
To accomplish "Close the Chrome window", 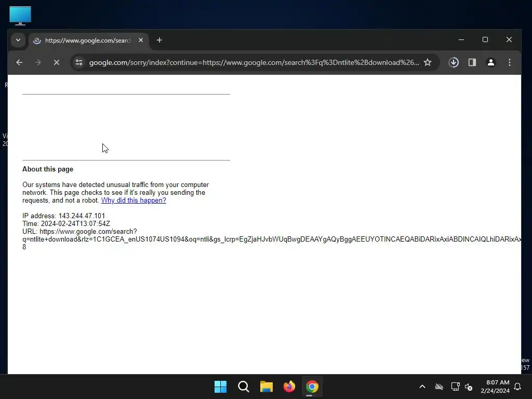I will coord(509,39).
